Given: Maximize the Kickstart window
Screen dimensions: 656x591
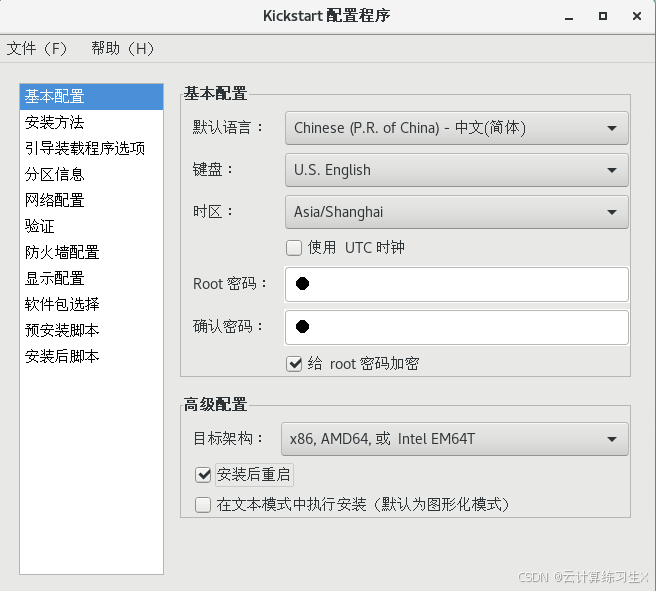Looking at the screenshot, I should click(x=603, y=16).
